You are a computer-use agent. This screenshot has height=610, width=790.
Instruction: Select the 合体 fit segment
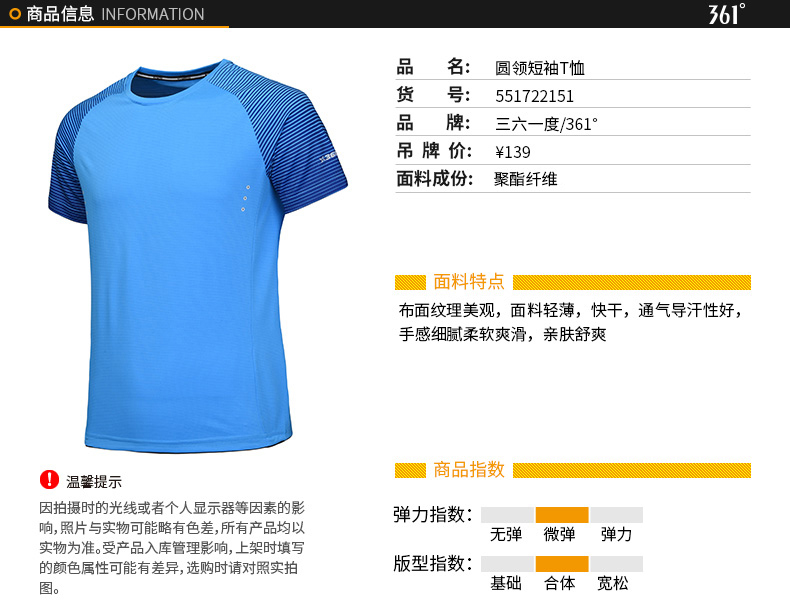(561, 564)
